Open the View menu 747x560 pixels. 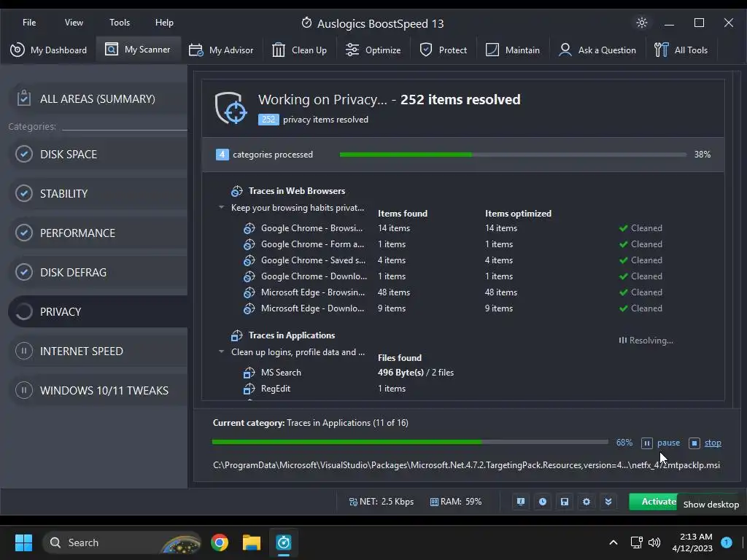click(74, 23)
